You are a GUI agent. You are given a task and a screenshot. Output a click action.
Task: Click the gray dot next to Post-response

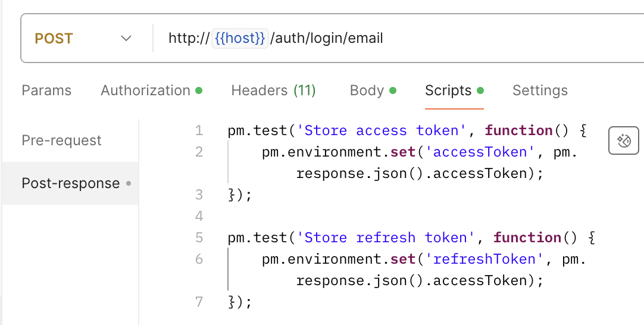(129, 184)
